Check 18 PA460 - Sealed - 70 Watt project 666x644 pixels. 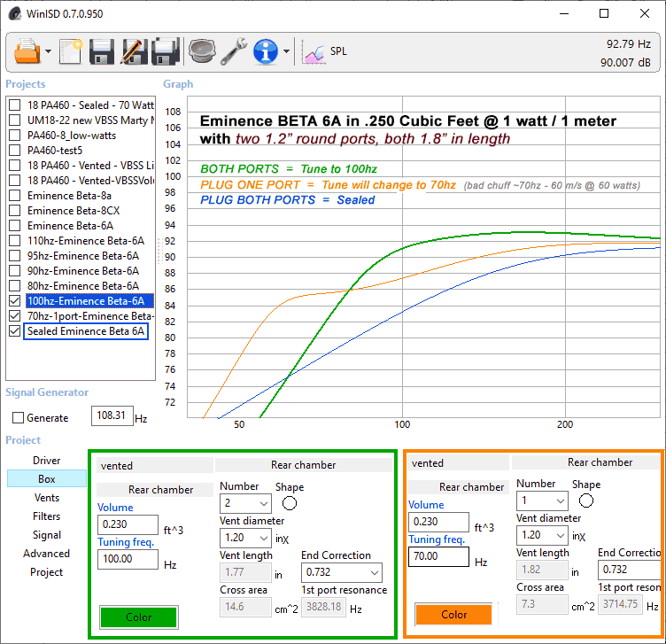15,105
